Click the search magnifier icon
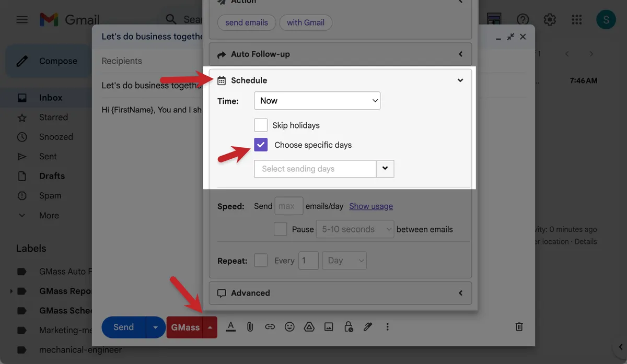 [171, 20]
